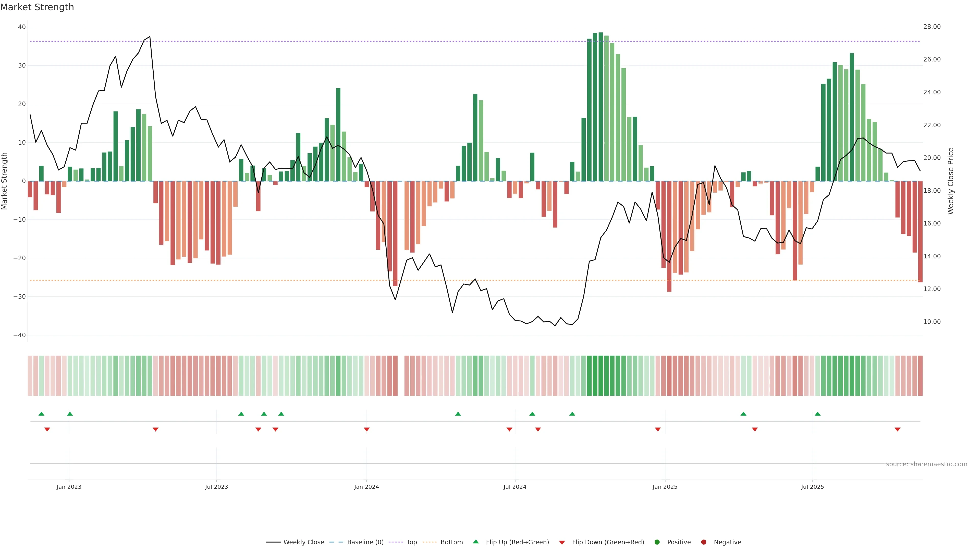Viewport: 980px width, 551px height.
Task: Click the leftmost green flip-up triangle marker
Action: pos(41,414)
